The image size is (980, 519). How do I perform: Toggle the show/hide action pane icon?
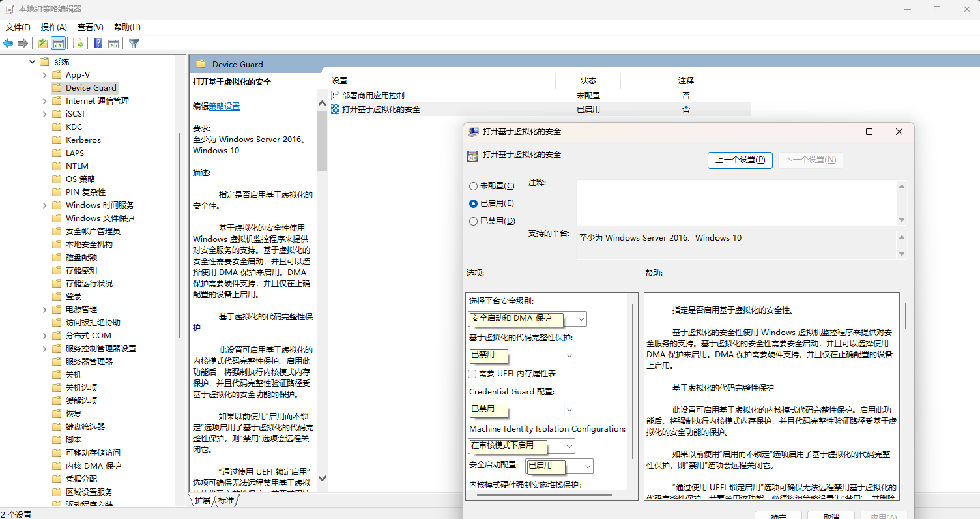(113, 44)
